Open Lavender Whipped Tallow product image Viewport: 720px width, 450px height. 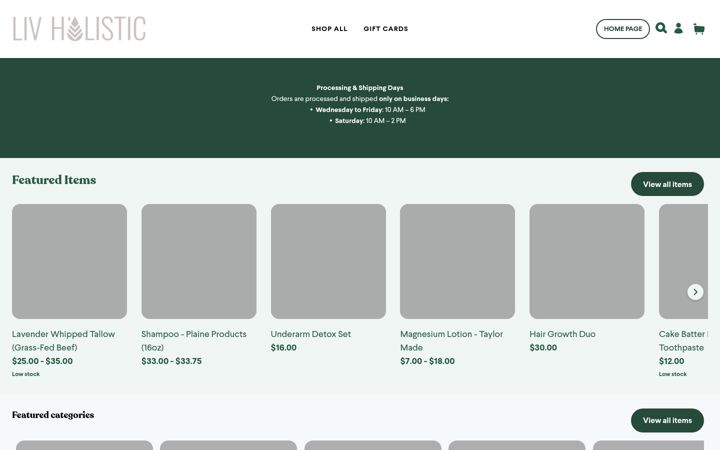pos(69,261)
